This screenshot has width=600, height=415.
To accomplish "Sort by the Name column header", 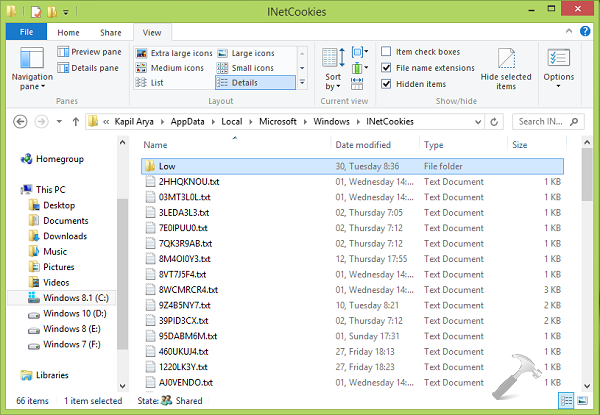I will coord(155,145).
